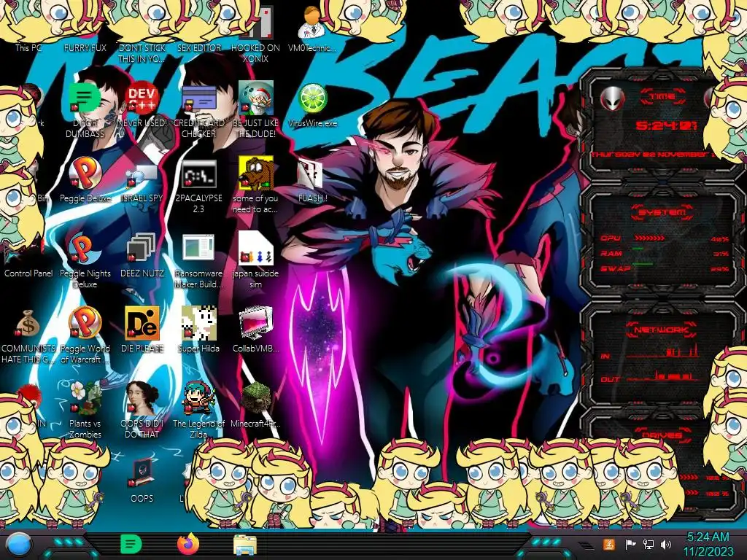Open the 2PACALYPSE 2.3 console shortcut
Image resolution: width=747 pixels, height=560 pixels.
pyautogui.click(x=198, y=186)
